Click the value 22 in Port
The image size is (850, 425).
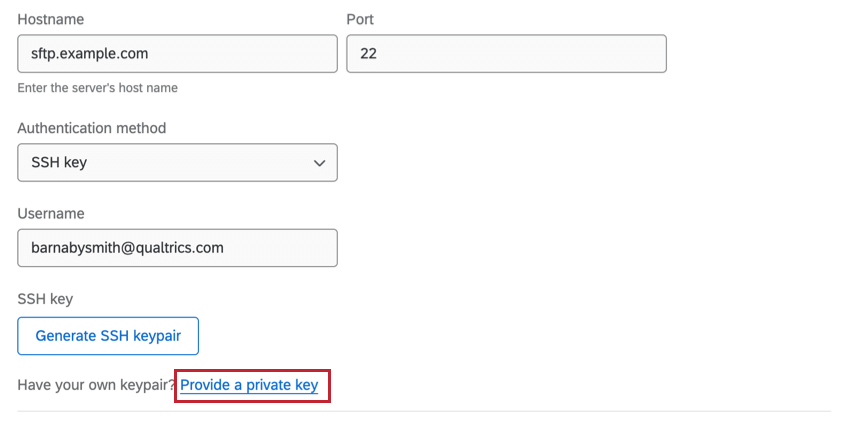[x=368, y=54]
